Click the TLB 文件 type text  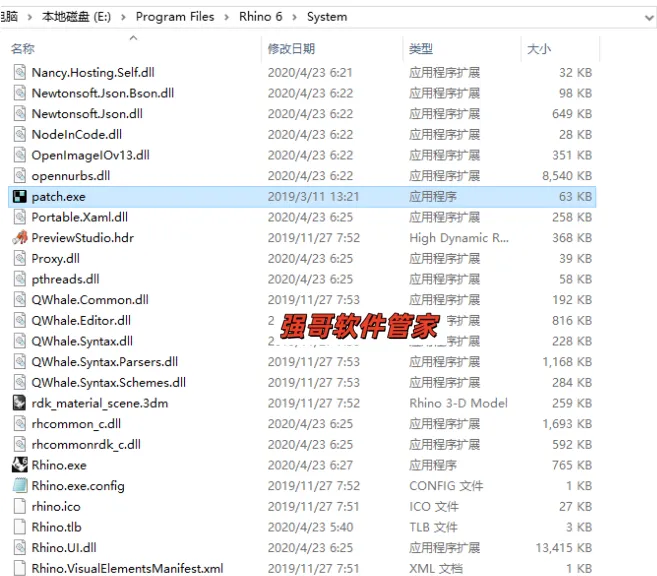pyautogui.click(x=433, y=527)
